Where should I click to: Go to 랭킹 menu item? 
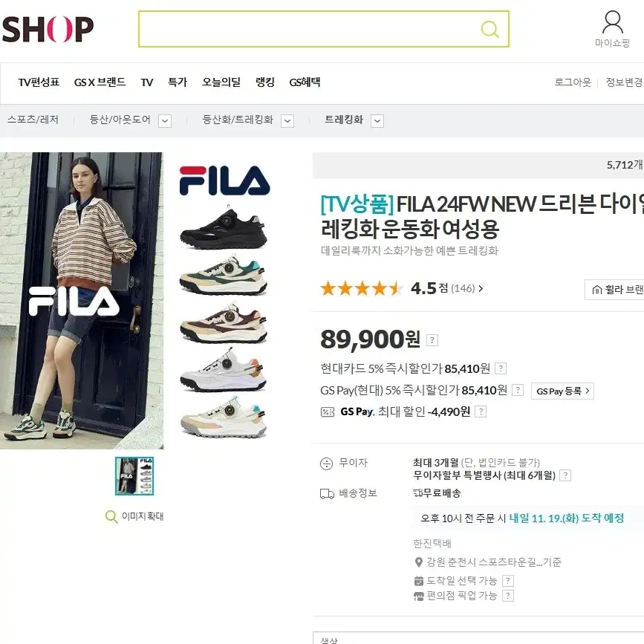(x=265, y=82)
